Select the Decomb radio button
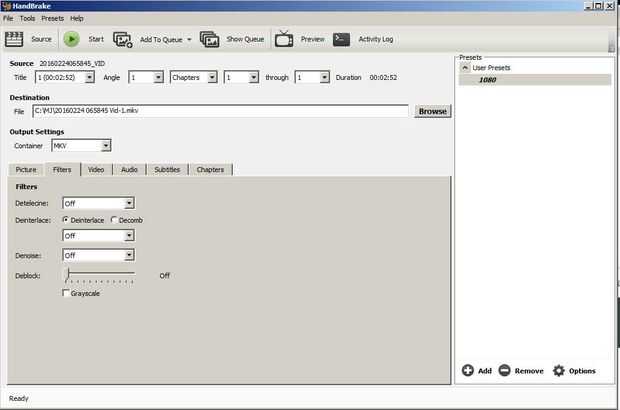This screenshot has width=620, height=410. [x=114, y=219]
